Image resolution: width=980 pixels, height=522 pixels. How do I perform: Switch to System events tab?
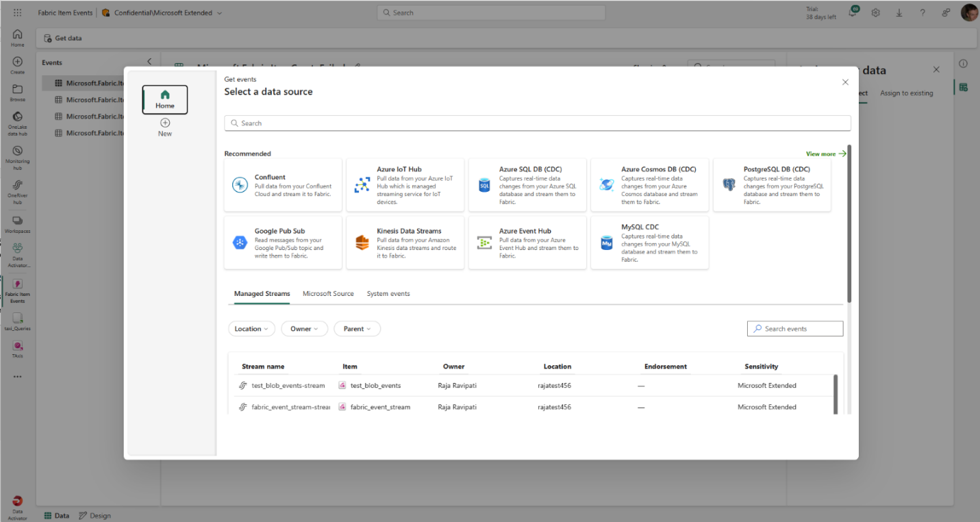coord(388,294)
